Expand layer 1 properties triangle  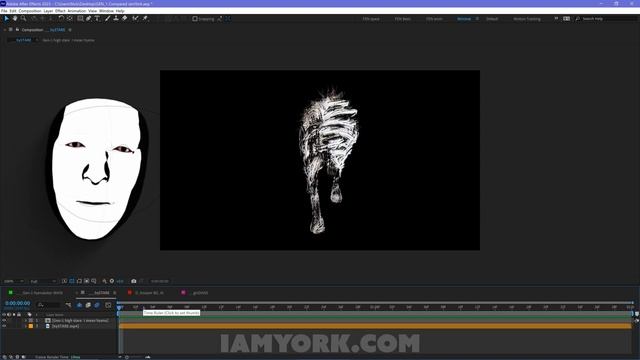click(x=25, y=320)
